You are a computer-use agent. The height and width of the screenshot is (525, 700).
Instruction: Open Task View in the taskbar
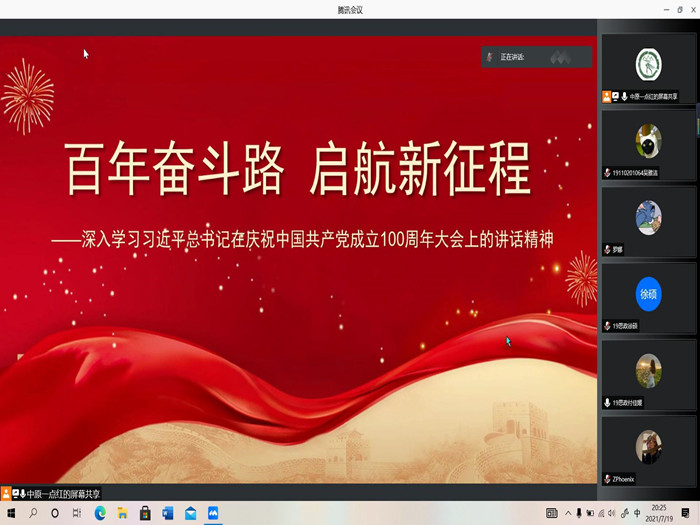tap(77, 513)
